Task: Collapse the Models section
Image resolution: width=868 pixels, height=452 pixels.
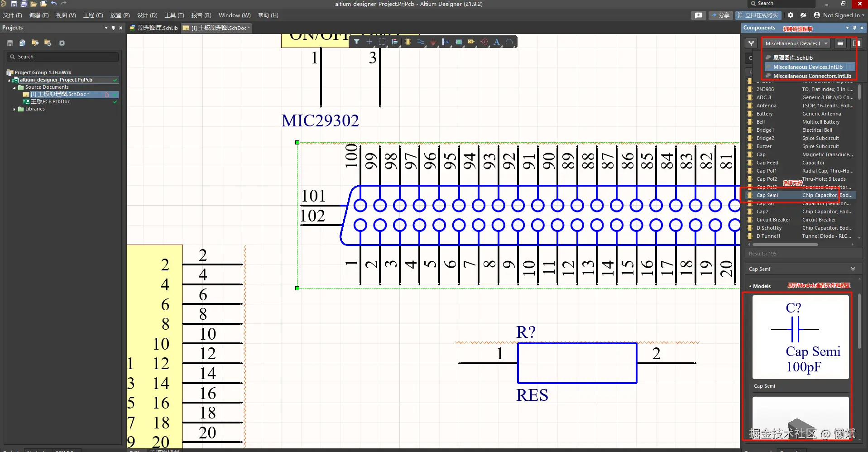Action: [750, 286]
